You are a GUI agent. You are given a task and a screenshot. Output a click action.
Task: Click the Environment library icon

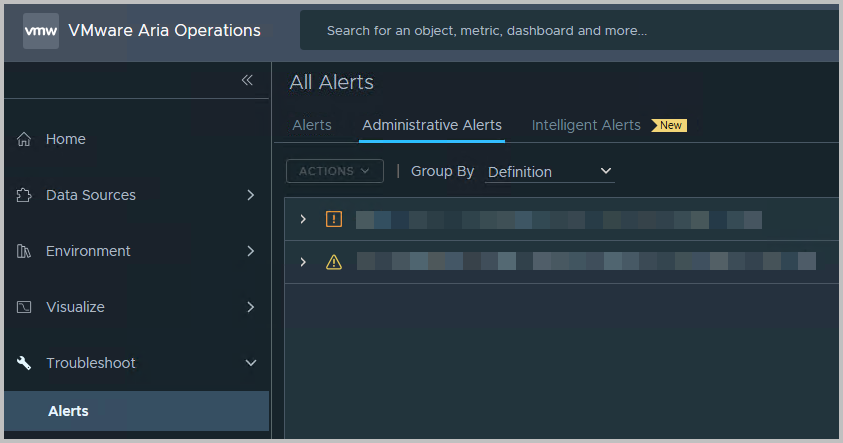coord(24,251)
